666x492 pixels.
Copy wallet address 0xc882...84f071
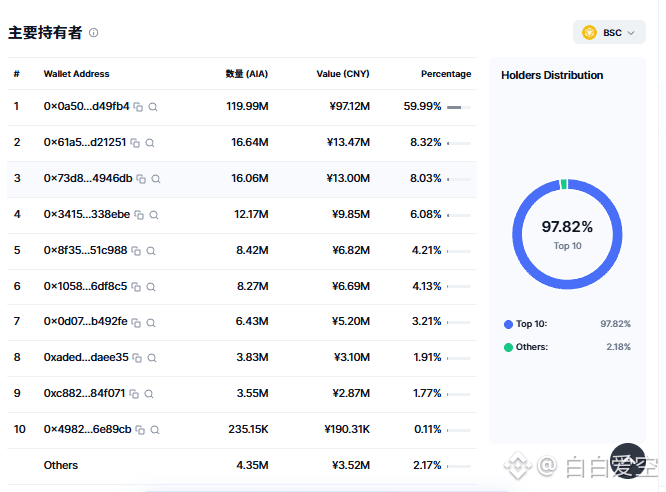[x=134, y=394]
